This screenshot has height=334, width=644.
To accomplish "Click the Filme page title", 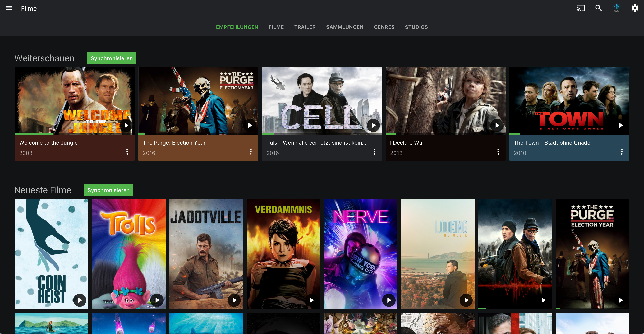I will pyautogui.click(x=29, y=8).
